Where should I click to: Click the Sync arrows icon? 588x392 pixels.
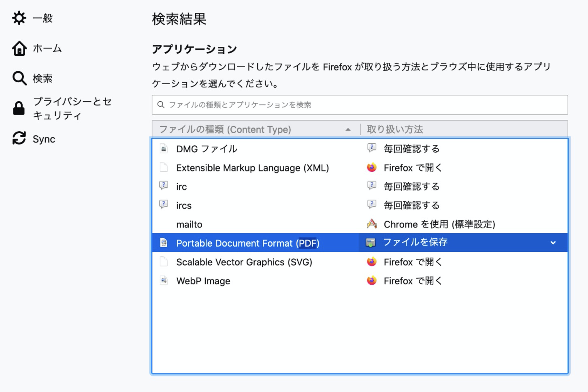tap(19, 138)
